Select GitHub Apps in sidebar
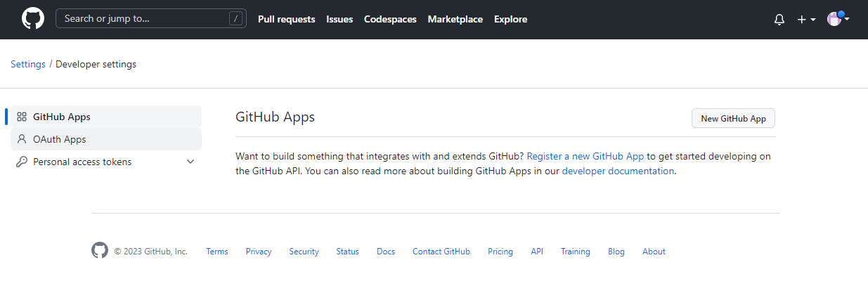 (106, 117)
